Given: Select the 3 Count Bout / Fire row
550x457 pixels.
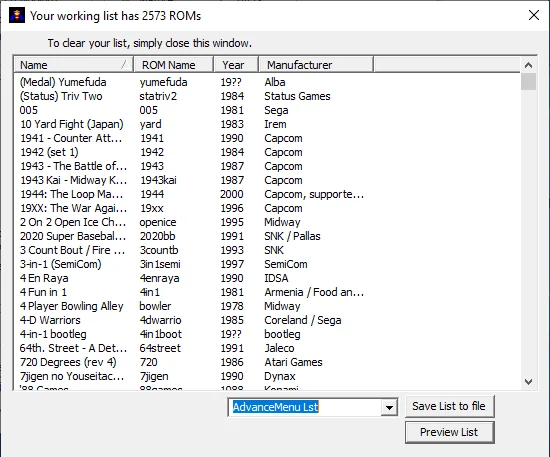Looking at the screenshot, I should pos(267,250).
